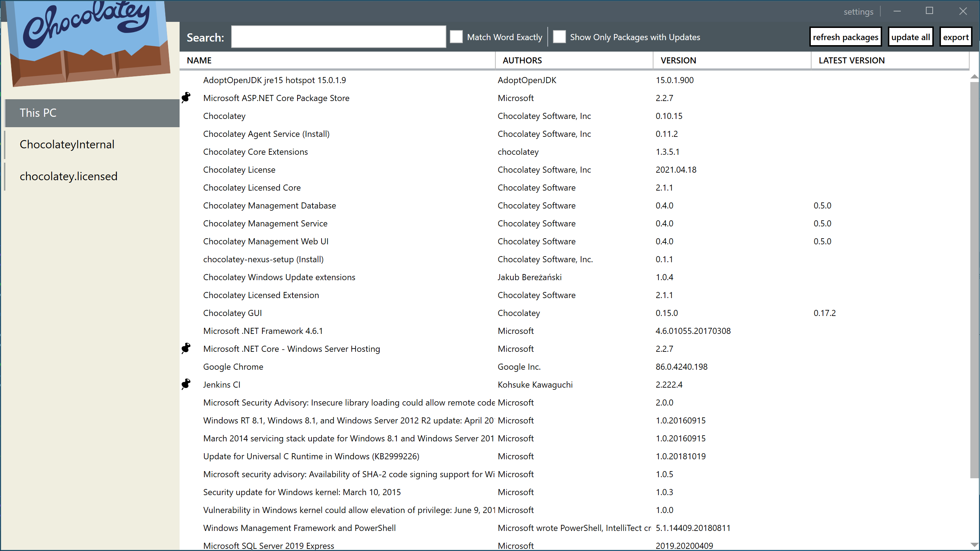Open settings in the title bar
980x551 pixels.
[x=858, y=12]
